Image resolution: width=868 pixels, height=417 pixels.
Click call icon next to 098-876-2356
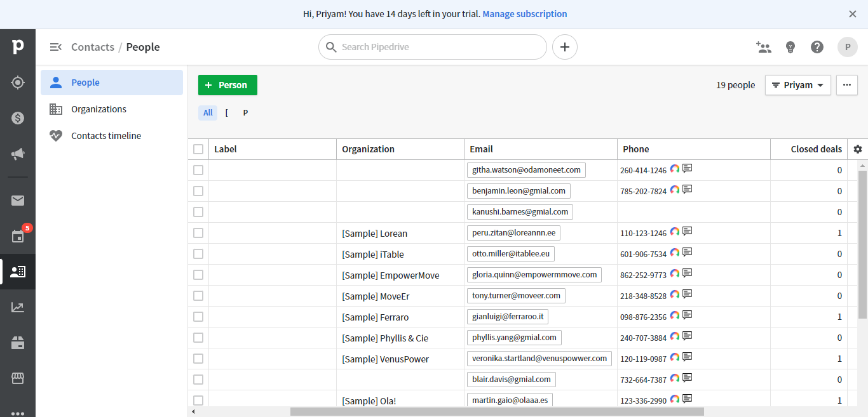(x=675, y=315)
